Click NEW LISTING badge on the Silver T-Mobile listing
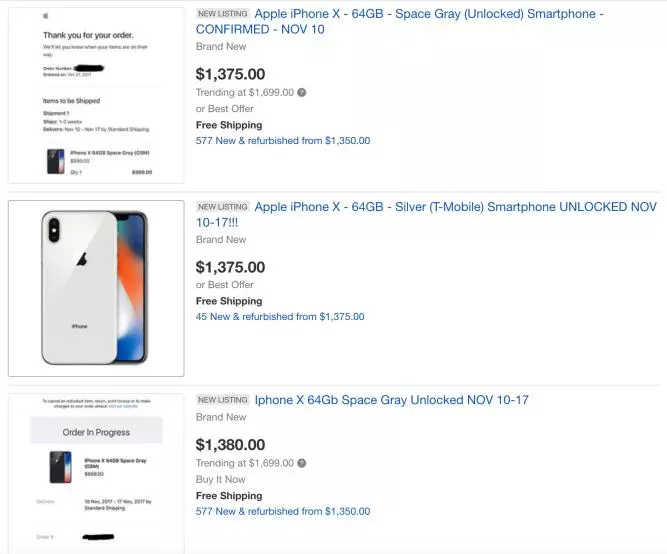This screenshot has width=667, height=554. pos(222,207)
